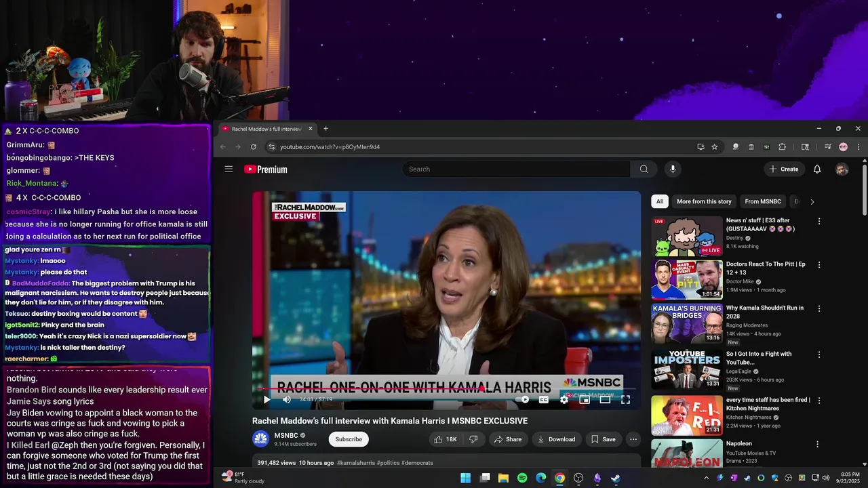Open Chrome profile avatar
Viewport: 868px width, 488px height.
pyautogui.click(x=843, y=147)
